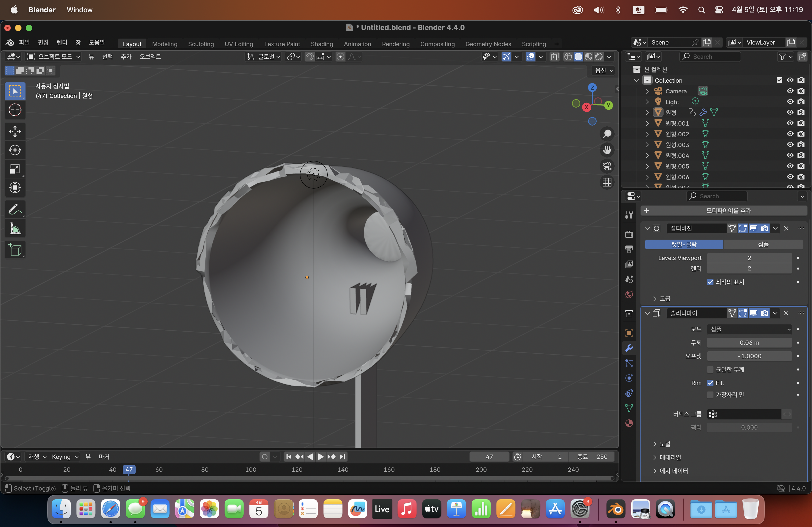The height and width of the screenshot is (527, 812).
Task: Select the 캣멀-클락 subdivision button
Action: coord(684,244)
